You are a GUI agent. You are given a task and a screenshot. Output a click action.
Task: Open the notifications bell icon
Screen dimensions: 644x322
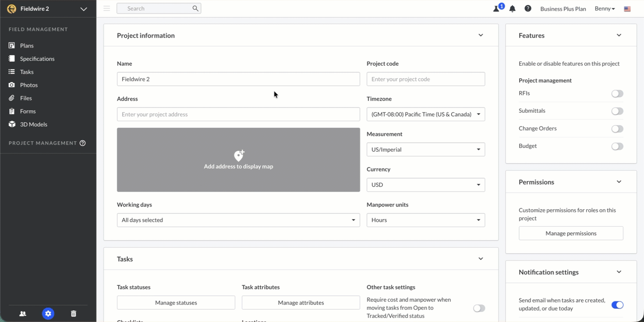[512, 9]
